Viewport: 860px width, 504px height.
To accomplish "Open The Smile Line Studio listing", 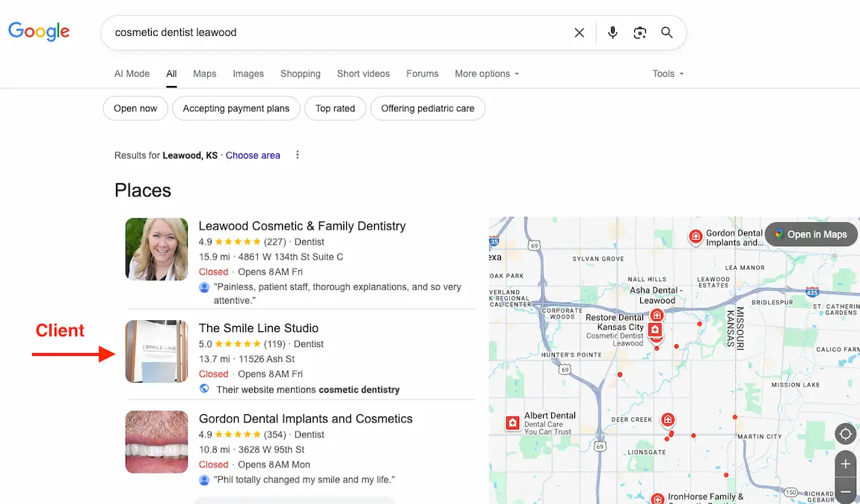I will tap(258, 328).
